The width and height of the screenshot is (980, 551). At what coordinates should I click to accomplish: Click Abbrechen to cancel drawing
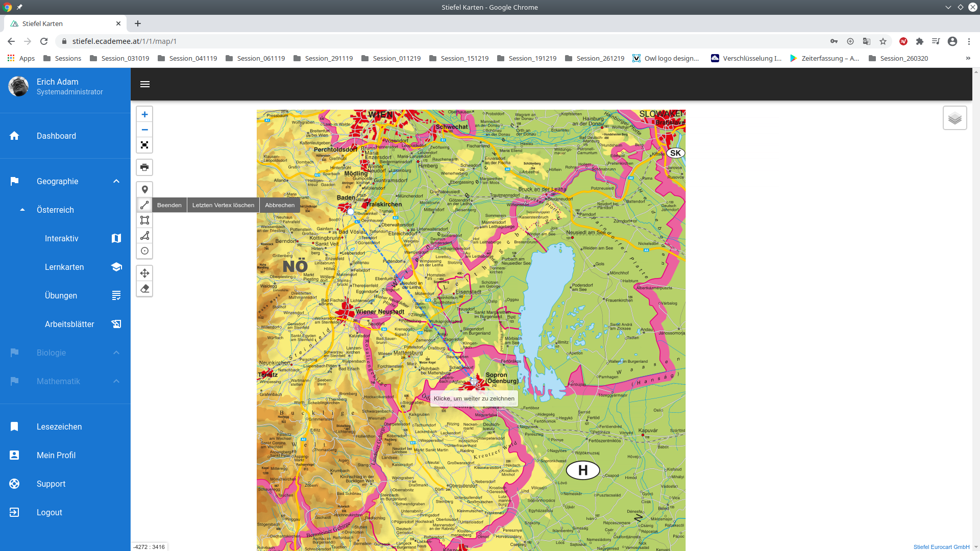coord(280,205)
